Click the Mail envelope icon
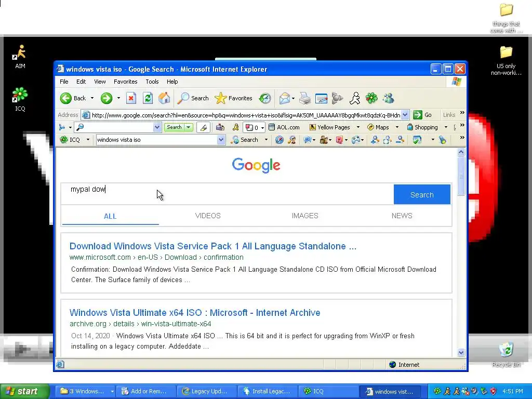Image resolution: width=532 pixels, height=399 pixels. (285, 98)
